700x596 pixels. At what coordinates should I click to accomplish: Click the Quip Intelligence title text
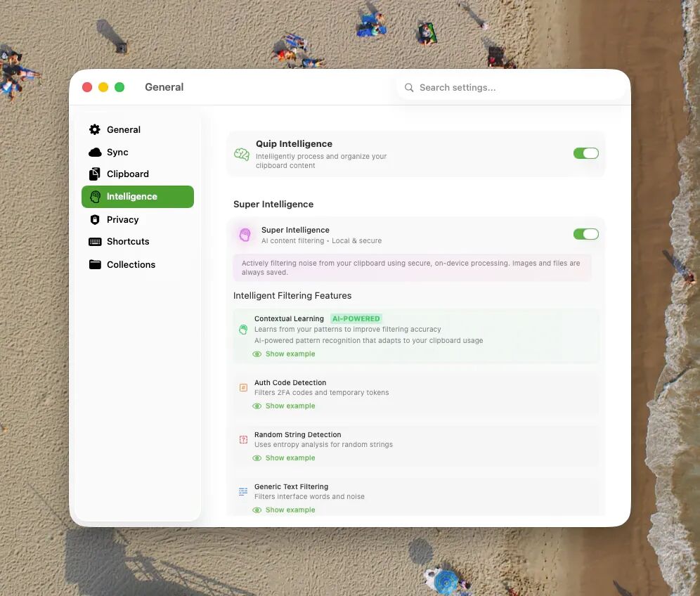click(294, 144)
